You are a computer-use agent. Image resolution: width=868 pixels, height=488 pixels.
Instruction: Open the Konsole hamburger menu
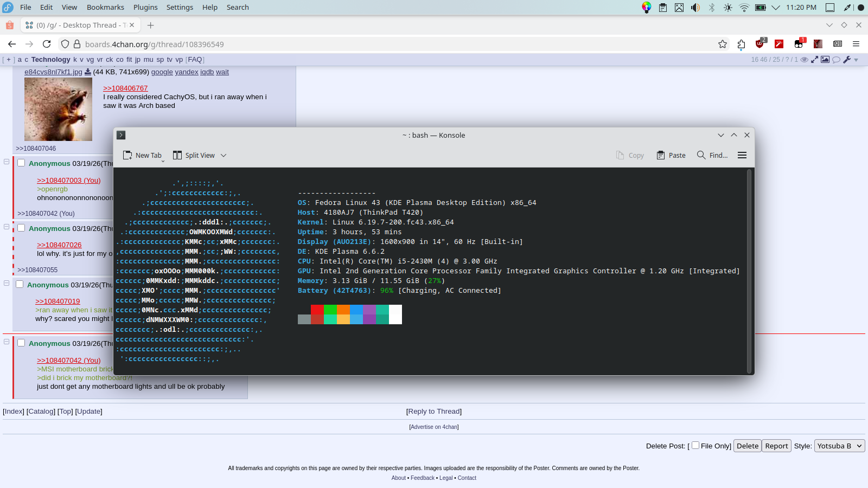(742, 155)
